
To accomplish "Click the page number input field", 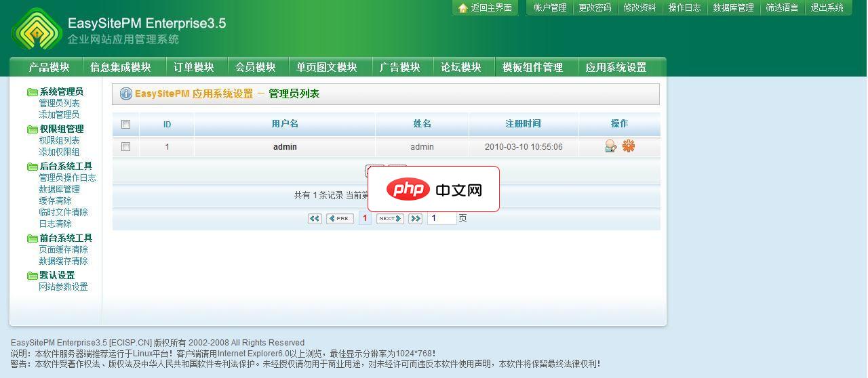I will pos(441,218).
